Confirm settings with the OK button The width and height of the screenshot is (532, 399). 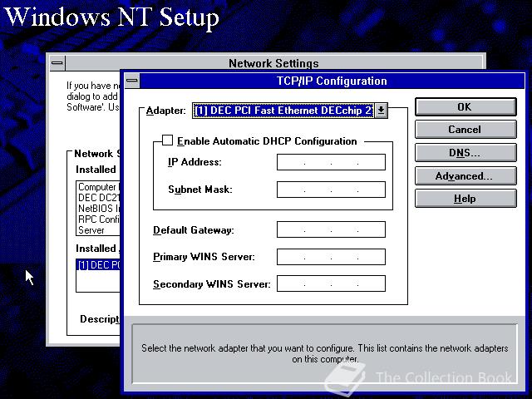tap(465, 107)
